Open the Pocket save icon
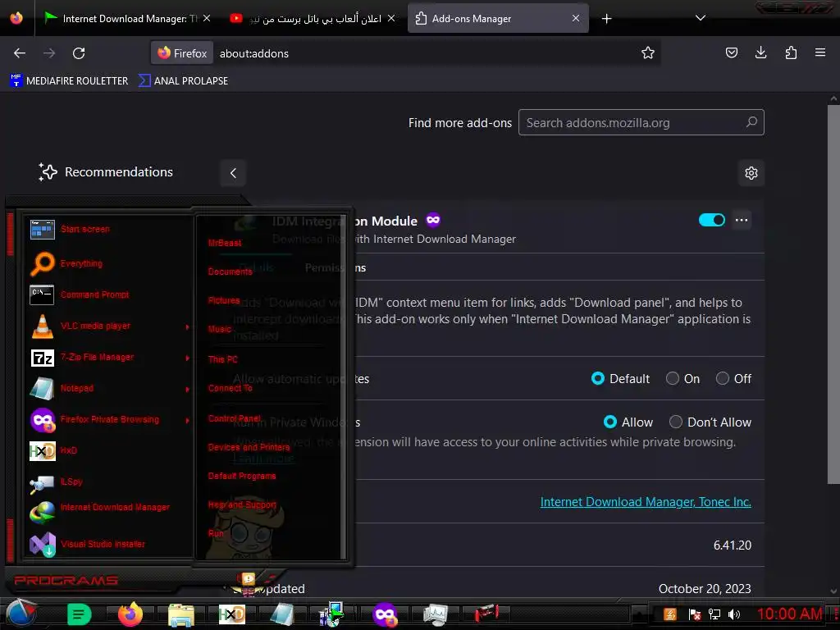The height and width of the screenshot is (630, 840). 731,52
